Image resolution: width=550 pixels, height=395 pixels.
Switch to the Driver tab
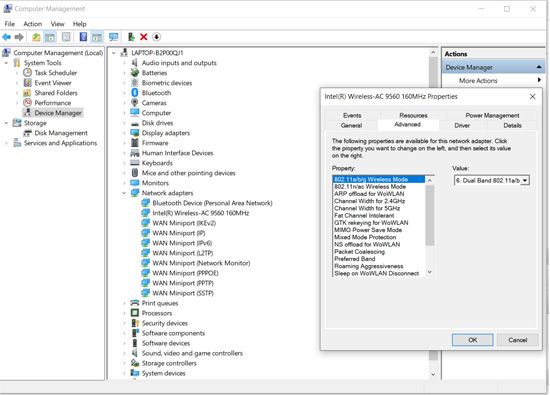coord(462,125)
